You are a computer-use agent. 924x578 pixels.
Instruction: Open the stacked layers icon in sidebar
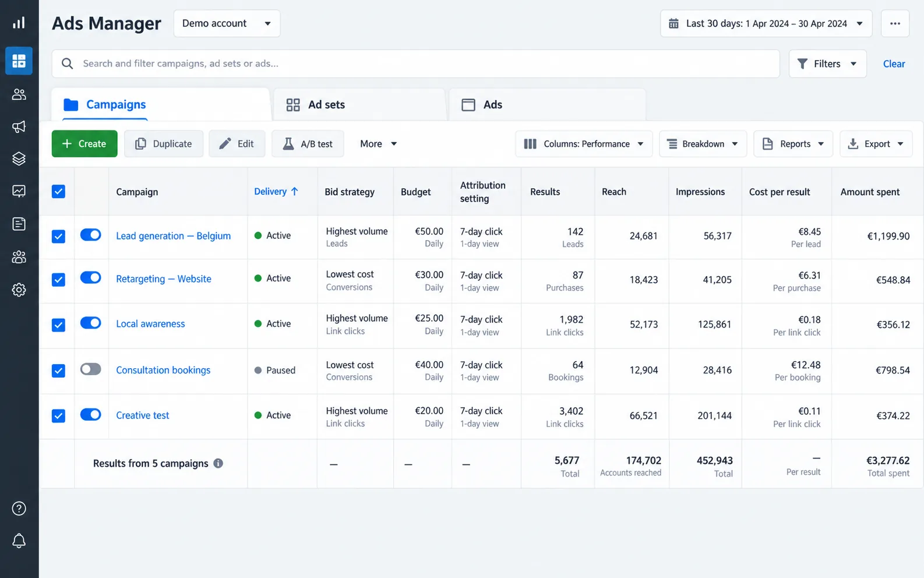[19, 158]
